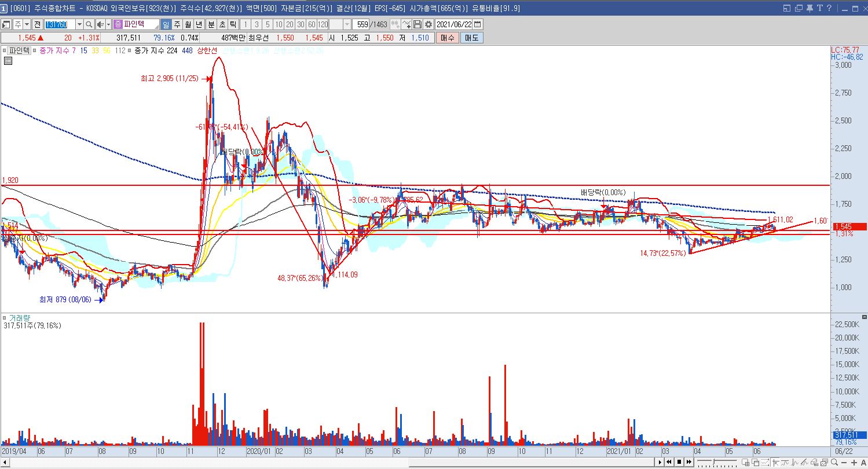Open the calendar date picker
868x469 pixels.
click(477, 24)
